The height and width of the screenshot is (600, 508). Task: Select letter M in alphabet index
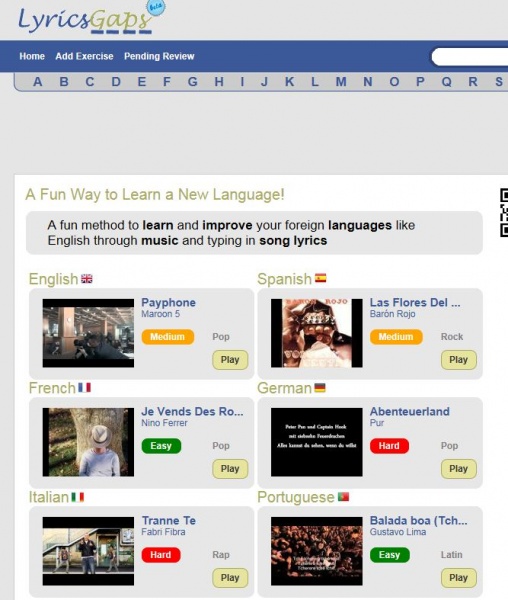(x=341, y=82)
